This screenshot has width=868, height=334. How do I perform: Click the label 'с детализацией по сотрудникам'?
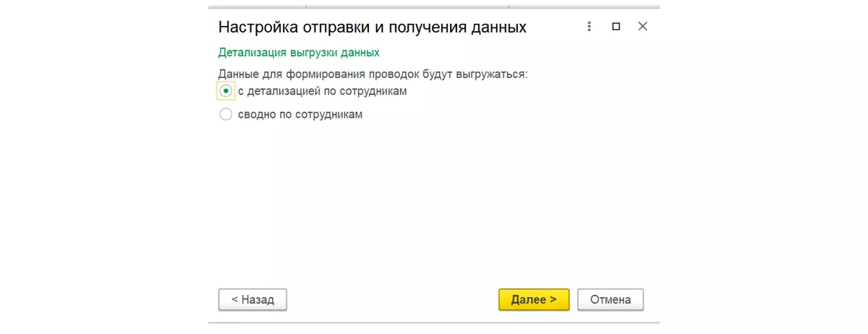(323, 92)
